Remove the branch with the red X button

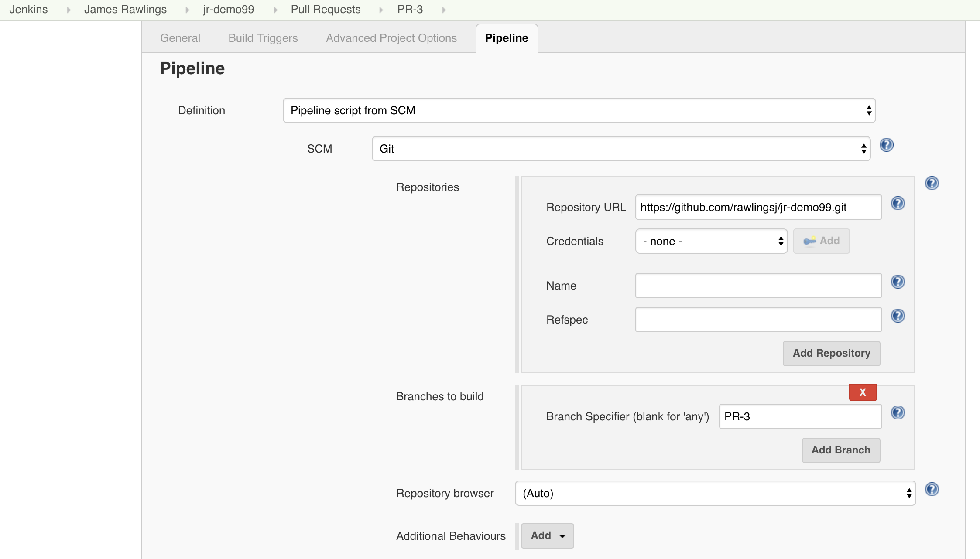tap(863, 392)
